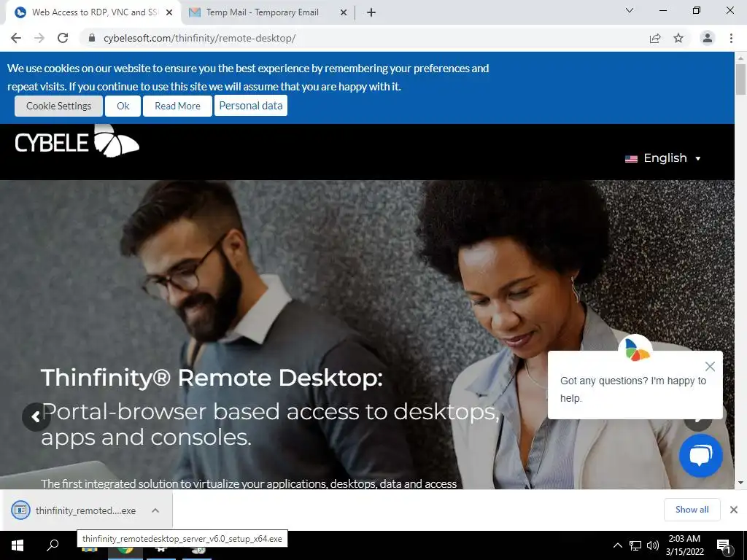Share this page via share icon

[x=655, y=38]
